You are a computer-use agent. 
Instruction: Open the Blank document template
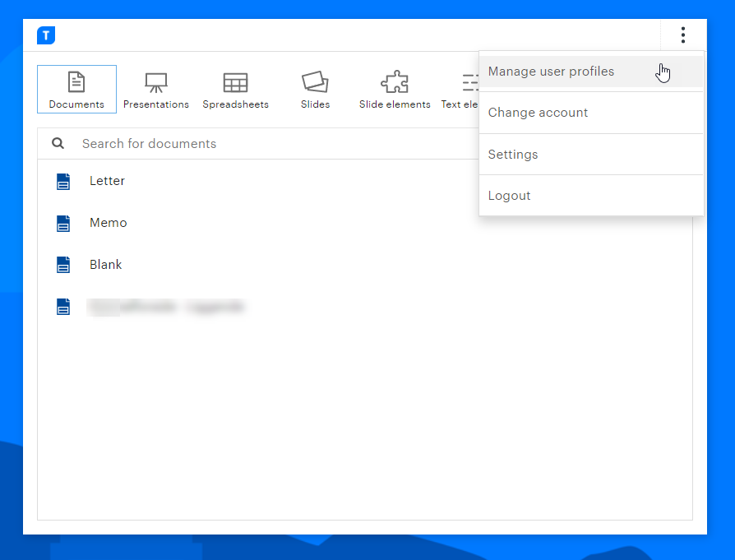105,264
